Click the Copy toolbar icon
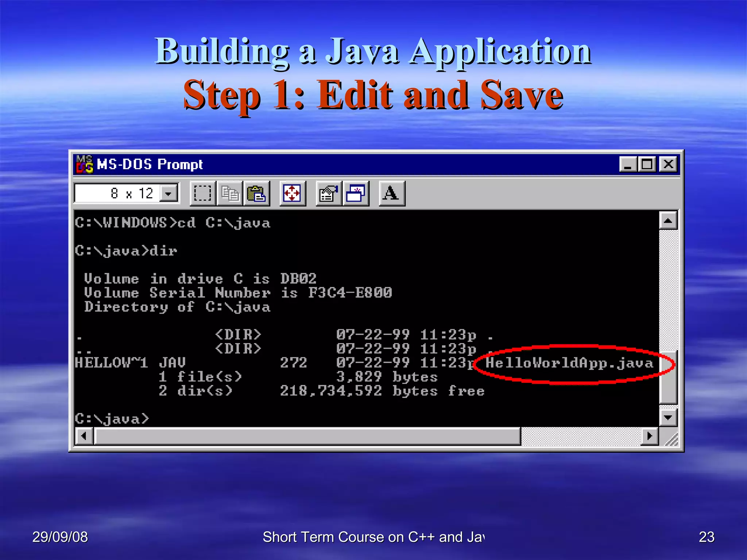Image resolution: width=747 pixels, height=560 pixels. pyautogui.click(x=230, y=193)
